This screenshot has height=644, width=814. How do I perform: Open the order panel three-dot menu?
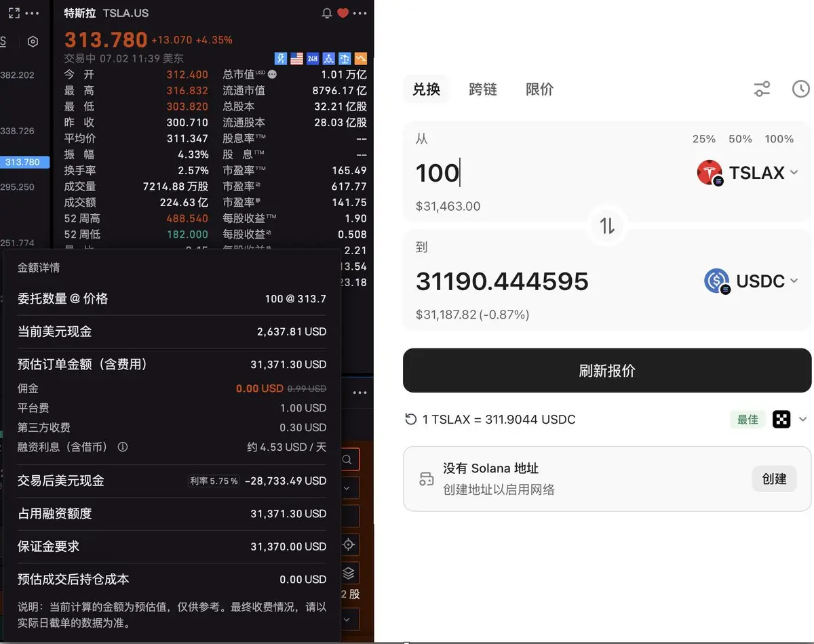[360, 393]
